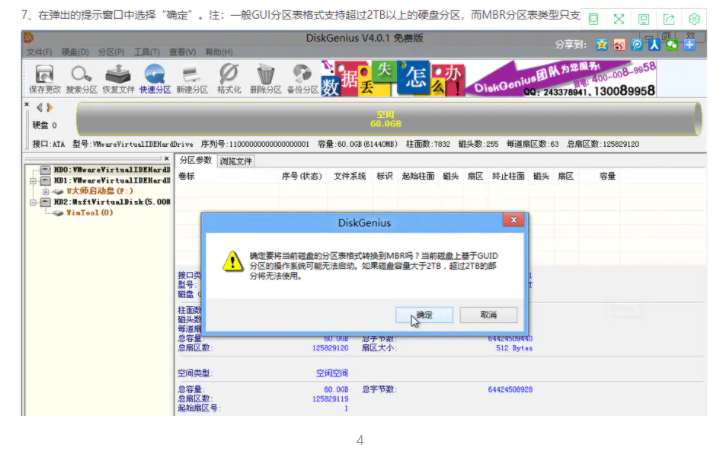Open the 文件(F) menu
This screenshot has height=460, width=716.
[x=39, y=53]
